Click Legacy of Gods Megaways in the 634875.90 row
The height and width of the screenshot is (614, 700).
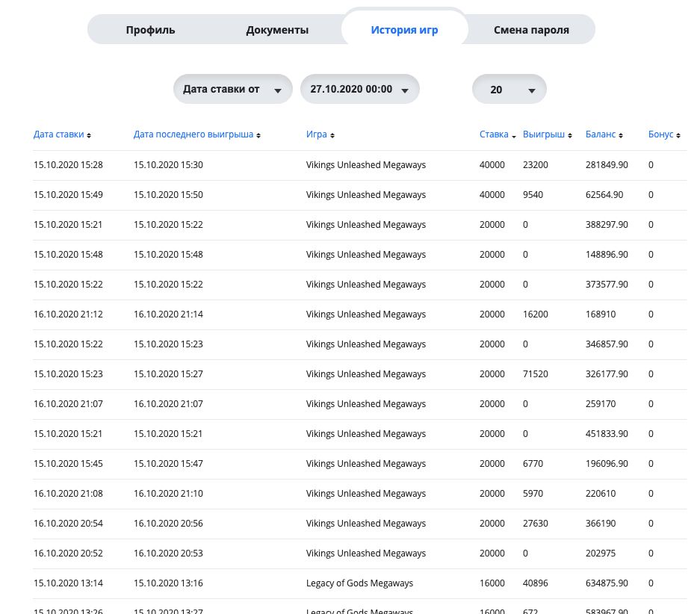pyautogui.click(x=360, y=583)
